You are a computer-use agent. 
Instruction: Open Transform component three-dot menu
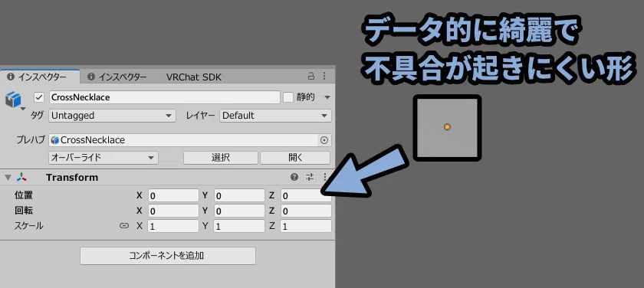(325, 177)
